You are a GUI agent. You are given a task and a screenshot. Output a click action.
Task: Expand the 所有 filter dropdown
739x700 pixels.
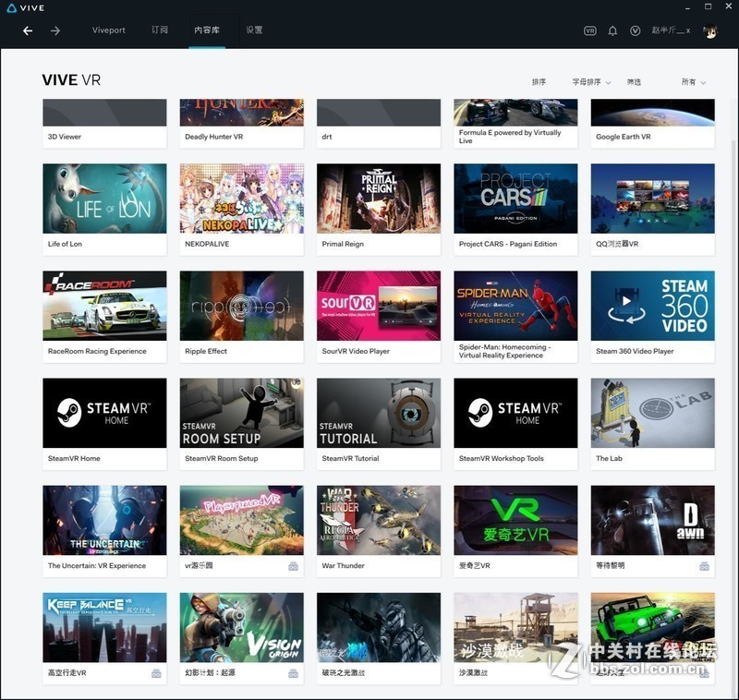pyautogui.click(x=693, y=81)
